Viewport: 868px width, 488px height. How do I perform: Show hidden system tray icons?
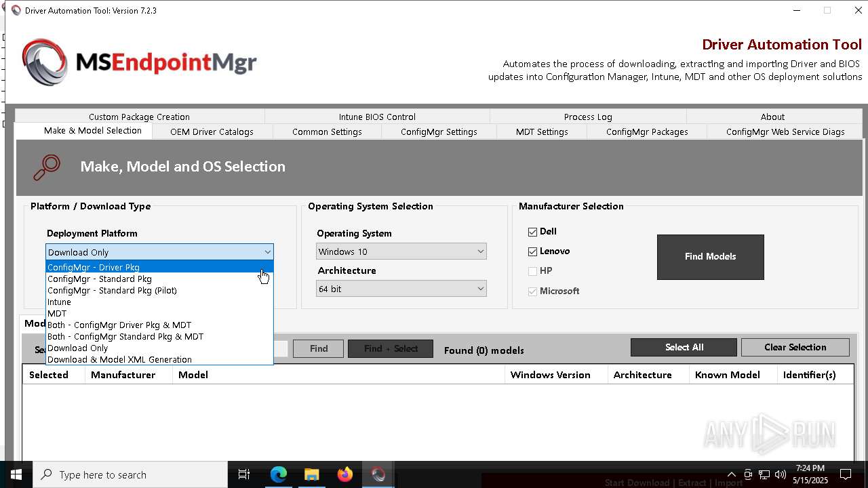tap(731, 474)
